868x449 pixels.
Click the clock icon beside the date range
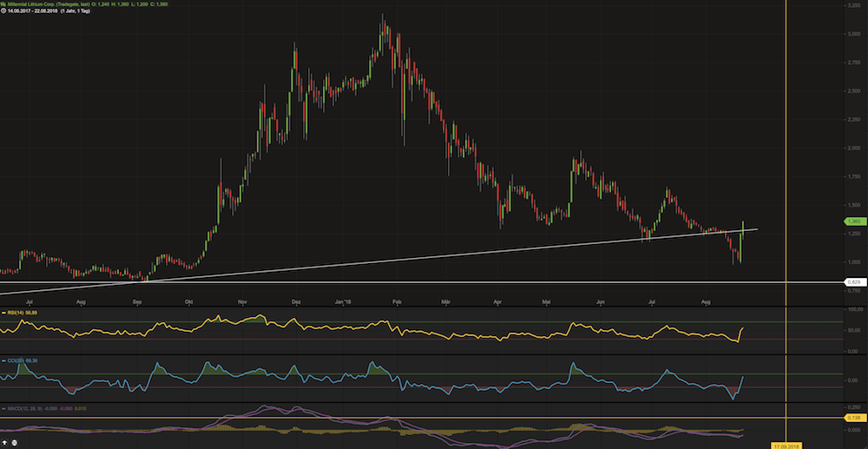(x=3, y=12)
